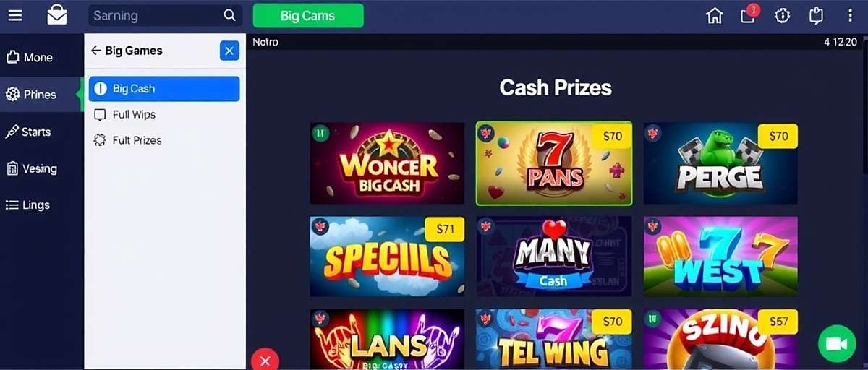Focus the Sarning search field

tap(165, 15)
